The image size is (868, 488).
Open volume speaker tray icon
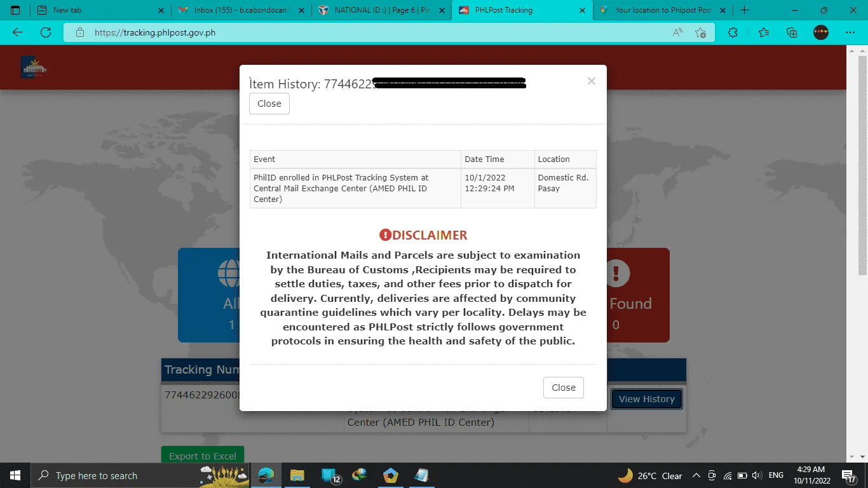(756, 475)
